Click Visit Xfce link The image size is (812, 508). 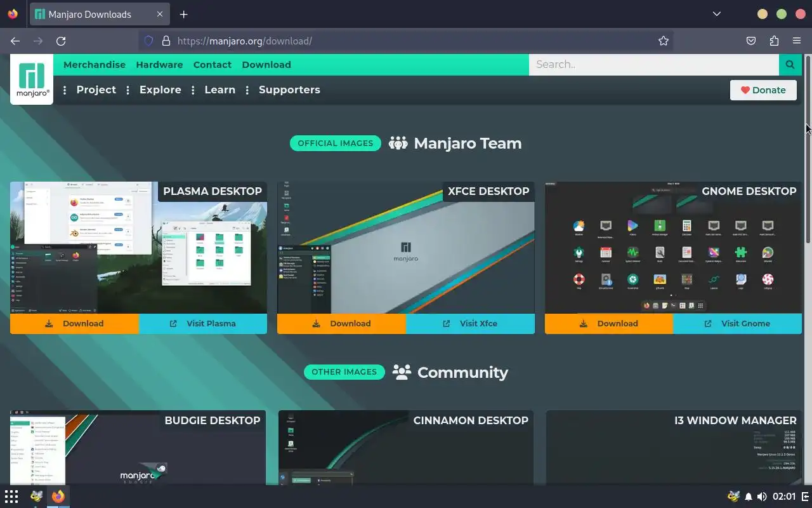coord(470,323)
